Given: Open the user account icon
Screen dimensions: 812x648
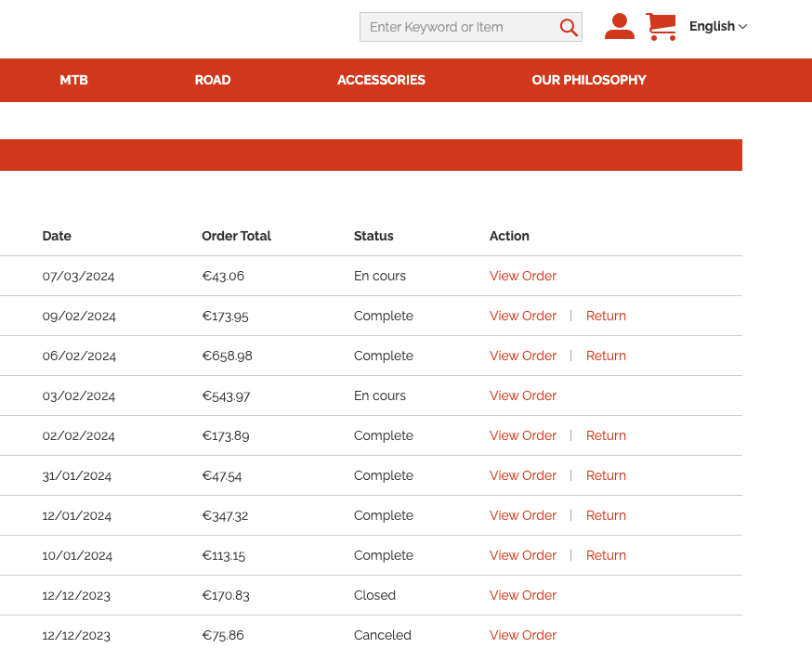Looking at the screenshot, I should pos(620,26).
